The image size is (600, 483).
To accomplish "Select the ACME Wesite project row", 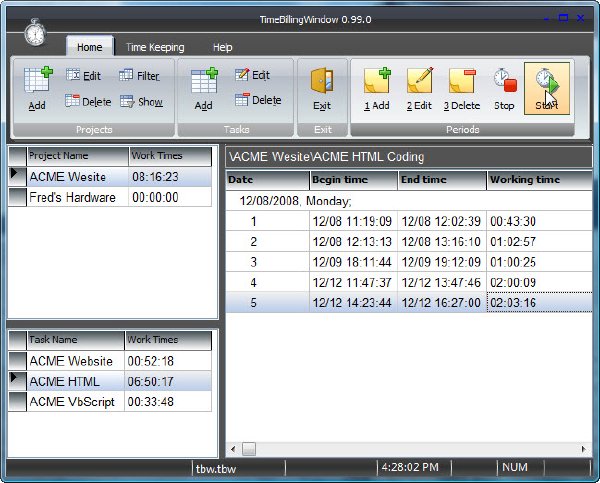I will click(110, 177).
